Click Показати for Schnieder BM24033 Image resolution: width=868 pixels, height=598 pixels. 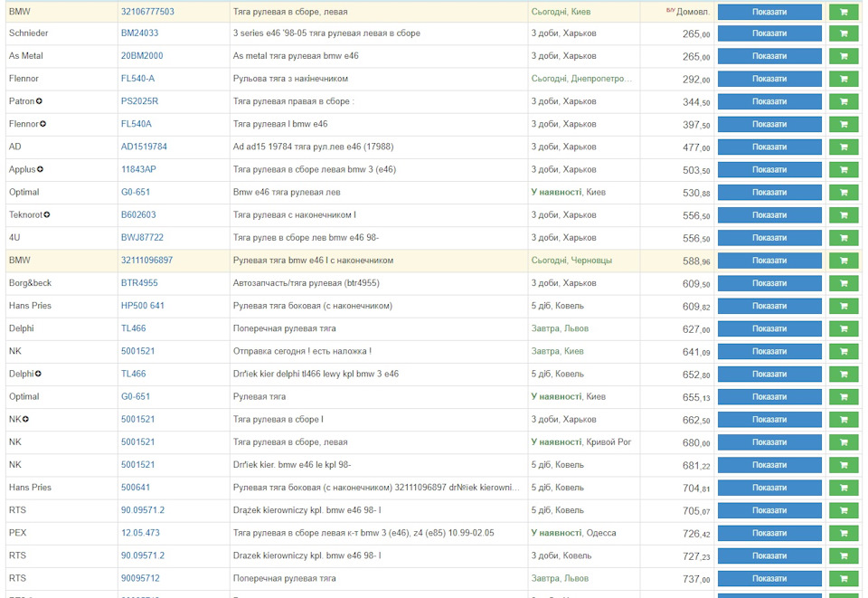coord(769,33)
